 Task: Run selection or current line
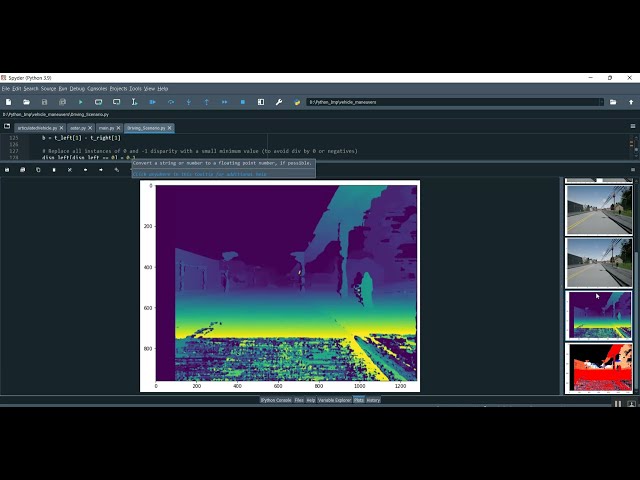pos(134,102)
